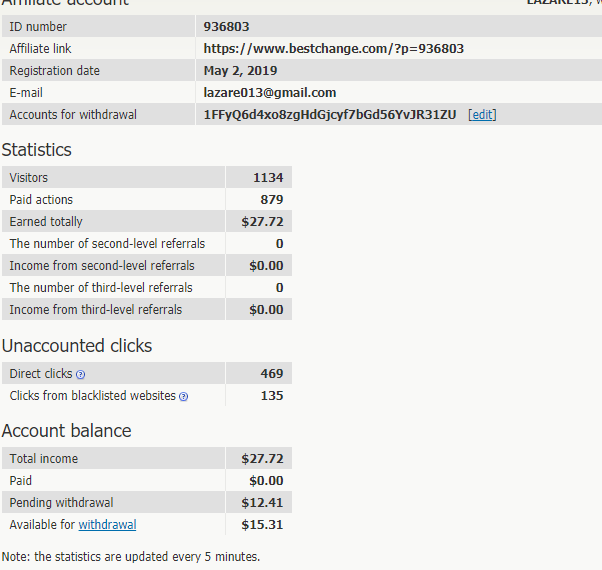Click the Total income amount $27.72
The height and width of the screenshot is (570, 602).
click(x=262, y=458)
